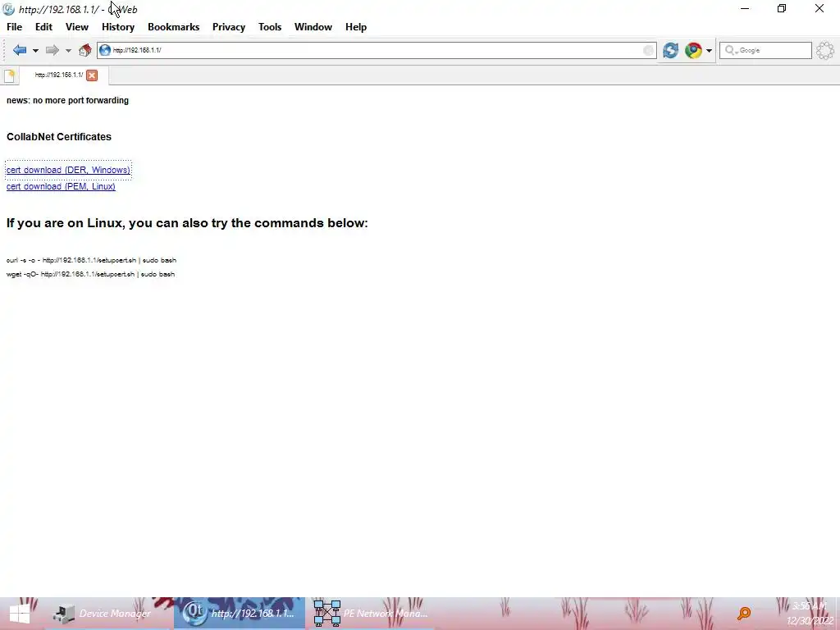Expand the user agent dropdown arrow
Screen dimensions: 840x630
[x=709, y=51]
